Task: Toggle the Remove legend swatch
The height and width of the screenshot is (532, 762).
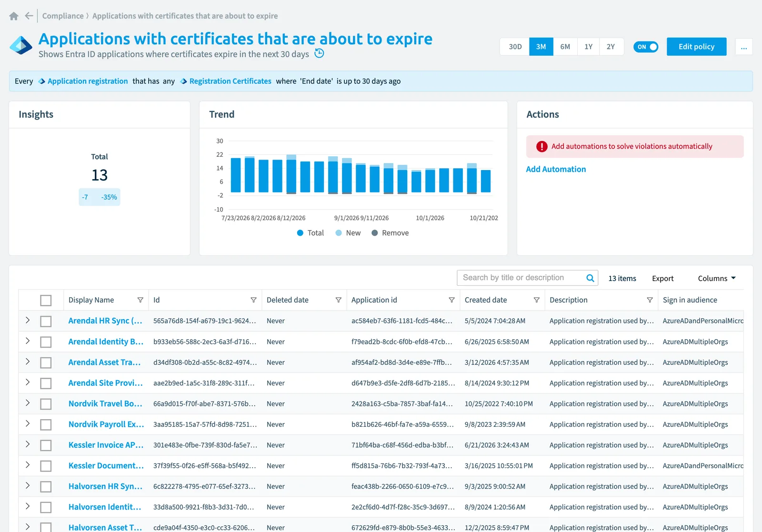Action: click(375, 233)
